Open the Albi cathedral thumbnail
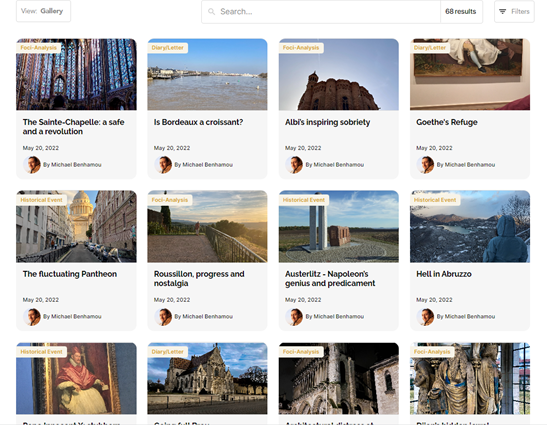547x425 pixels. pos(339,74)
